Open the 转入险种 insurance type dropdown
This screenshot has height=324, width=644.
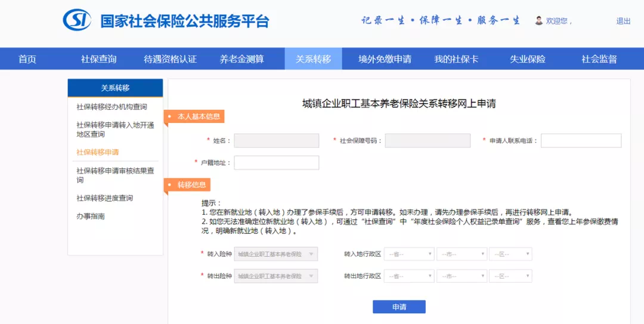[276, 254]
